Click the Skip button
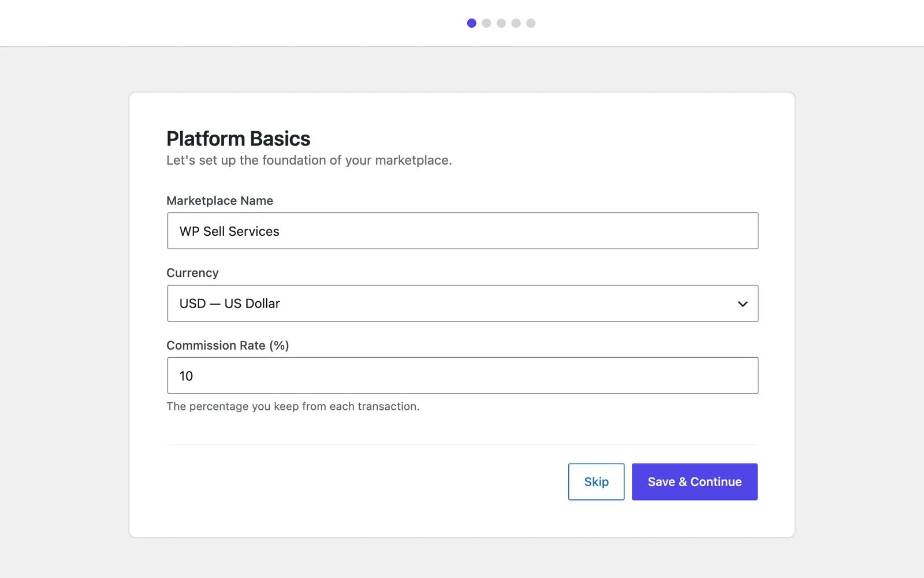Screen dimensions: 924x578 tap(596, 481)
